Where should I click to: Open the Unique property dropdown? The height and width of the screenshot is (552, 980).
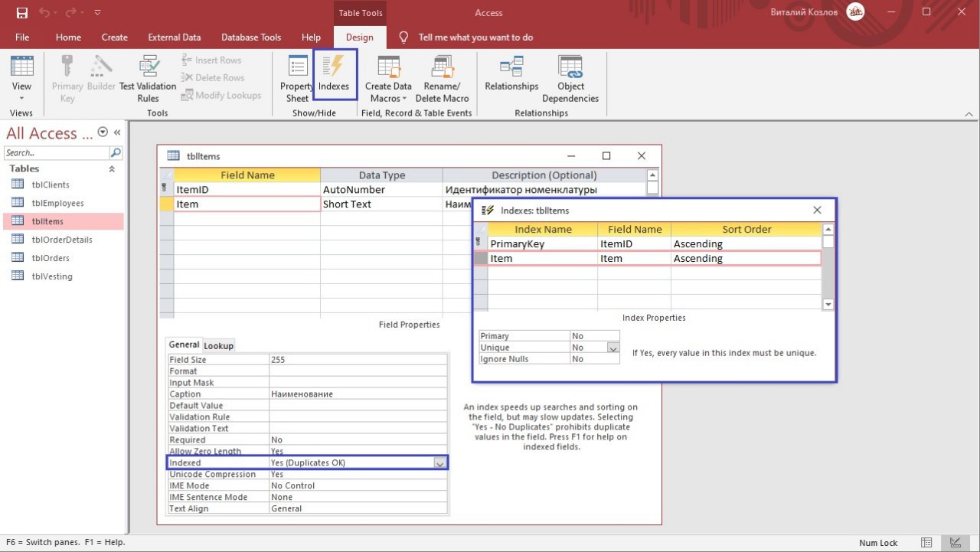pos(612,348)
